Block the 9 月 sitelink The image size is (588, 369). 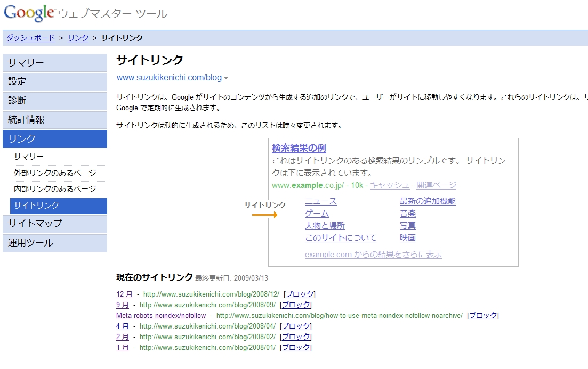point(295,305)
